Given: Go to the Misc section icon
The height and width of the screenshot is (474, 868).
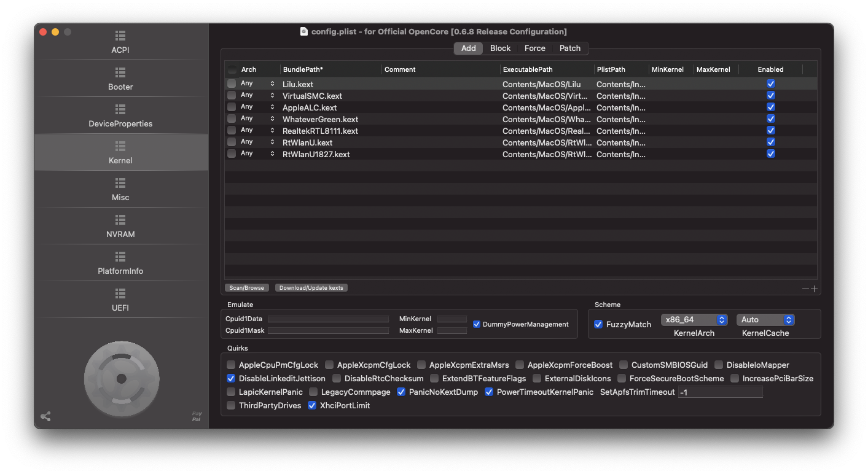Looking at the screenshot, I should coord(120,184).
